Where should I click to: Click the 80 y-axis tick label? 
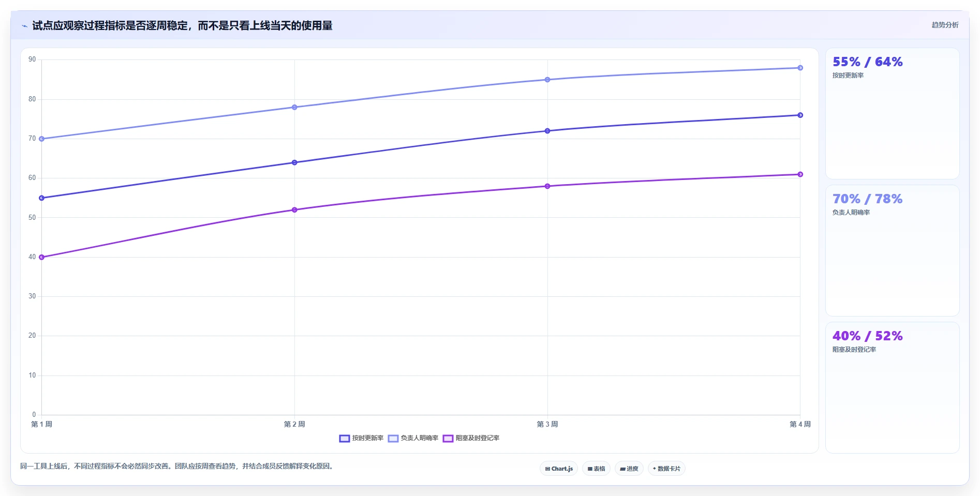point(32,99)
